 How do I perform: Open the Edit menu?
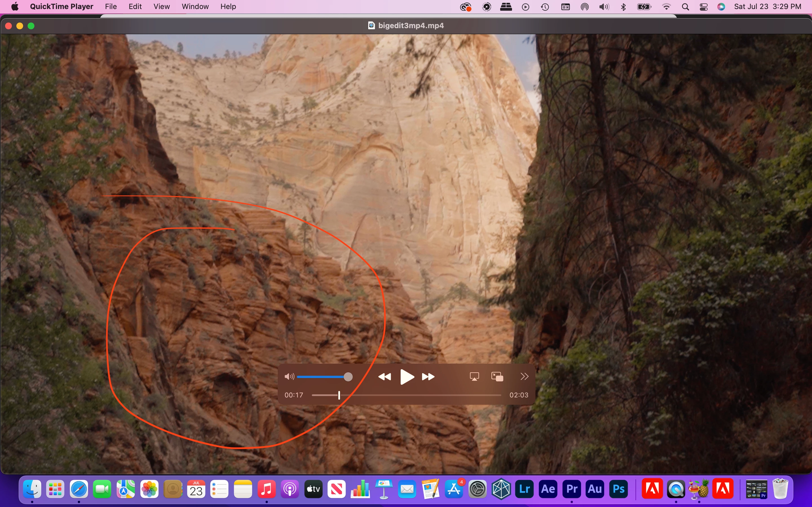point(135,7)
